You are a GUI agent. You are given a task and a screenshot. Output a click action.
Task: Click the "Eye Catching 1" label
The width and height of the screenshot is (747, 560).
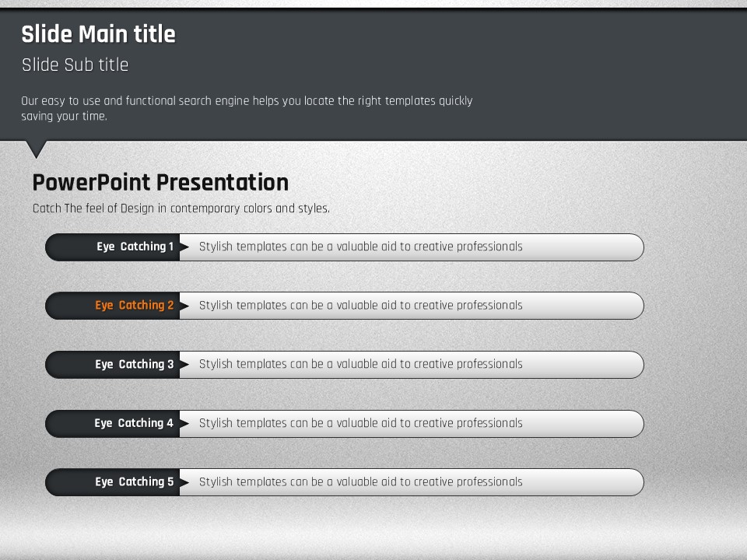point(135,247)
